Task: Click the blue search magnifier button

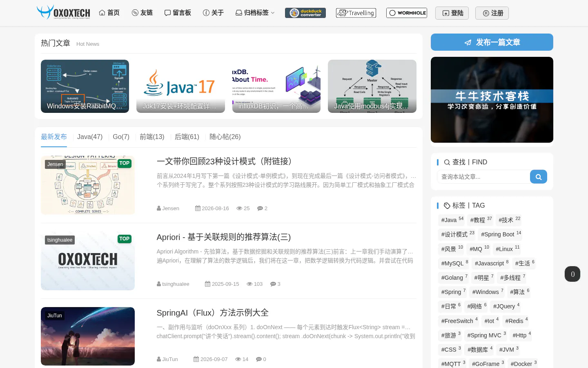Action: click(539, 177)
